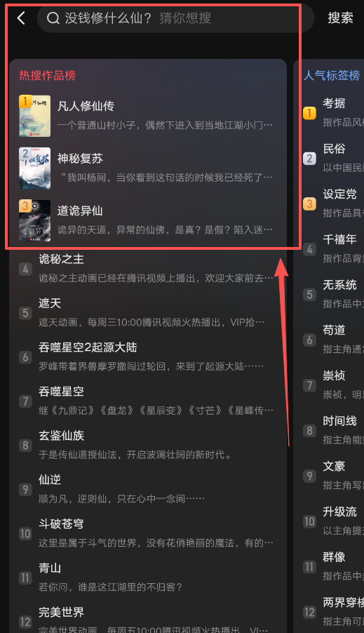Select 吞噬星空2起源大陆 entry
The width and height of the screenshot is (364, 633).
[x=148, y=357]
